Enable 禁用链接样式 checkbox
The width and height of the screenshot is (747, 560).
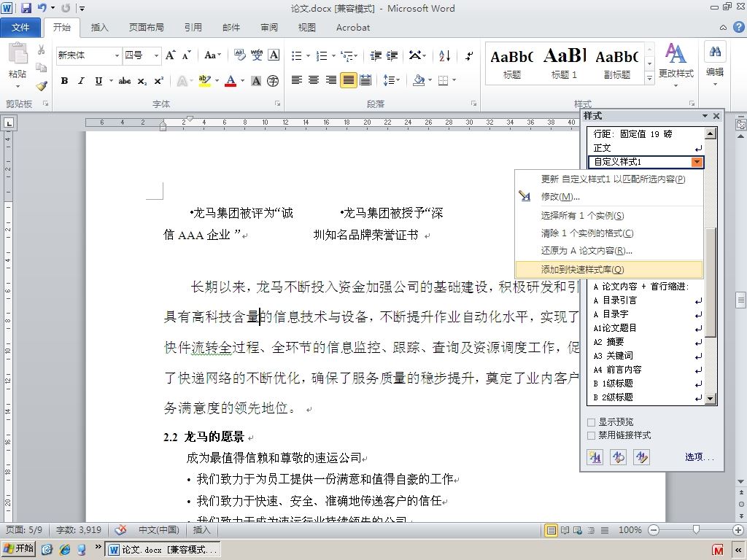591,435
